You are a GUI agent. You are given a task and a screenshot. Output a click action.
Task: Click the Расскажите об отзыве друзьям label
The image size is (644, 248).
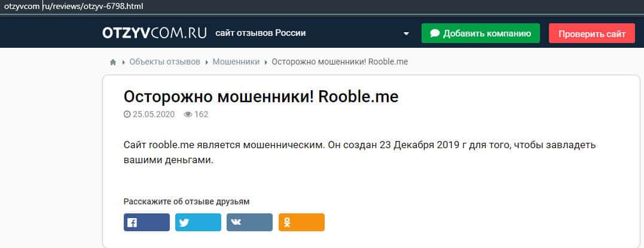(x=187, y=201)
